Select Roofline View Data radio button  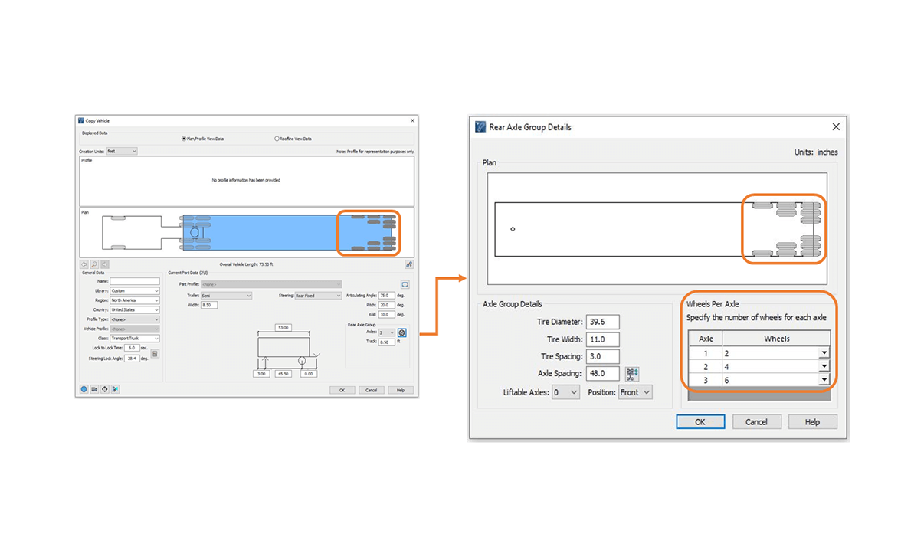277,139
